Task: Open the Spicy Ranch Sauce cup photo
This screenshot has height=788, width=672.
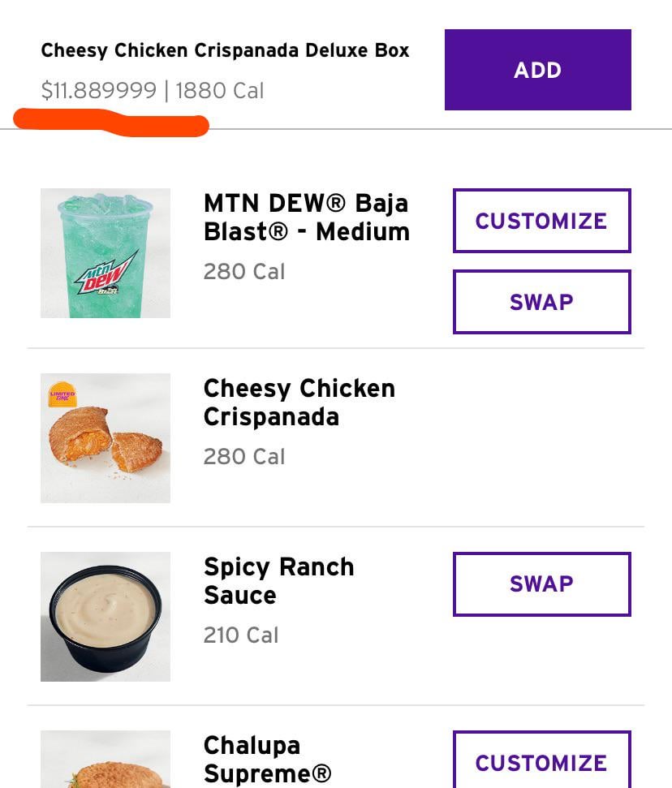Action: pos(106,617)
